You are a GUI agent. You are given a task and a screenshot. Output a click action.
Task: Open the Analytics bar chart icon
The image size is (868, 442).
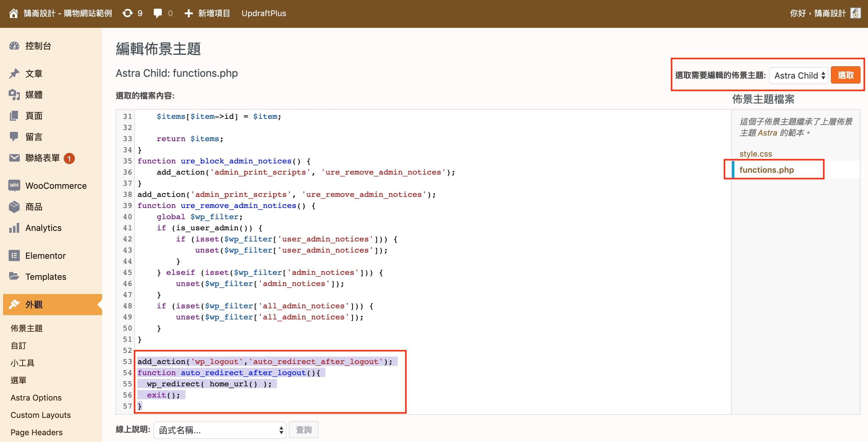pyautogui.click(x=14, y=228)
